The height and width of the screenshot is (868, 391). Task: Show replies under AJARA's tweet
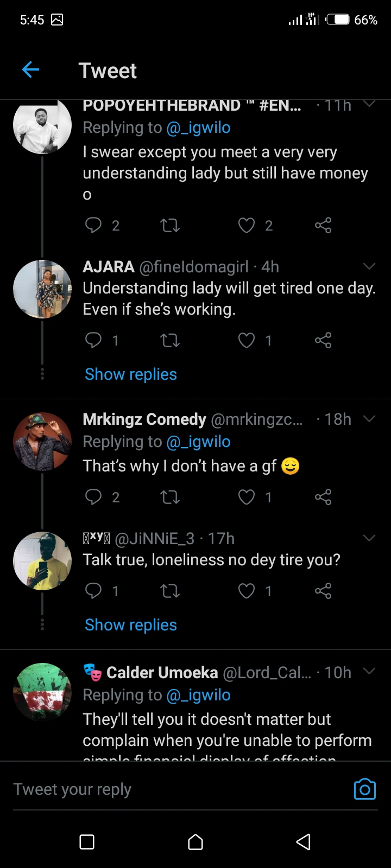[131, 374]
